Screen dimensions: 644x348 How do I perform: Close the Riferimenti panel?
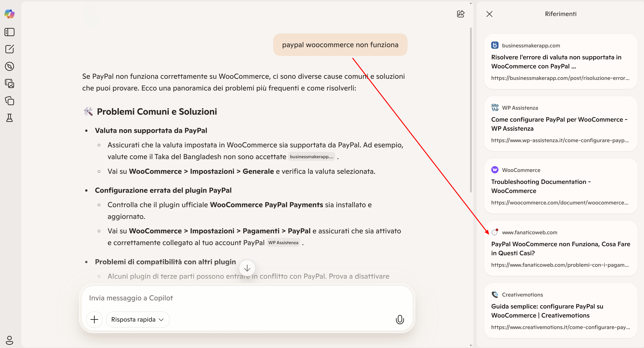(489, 14)
